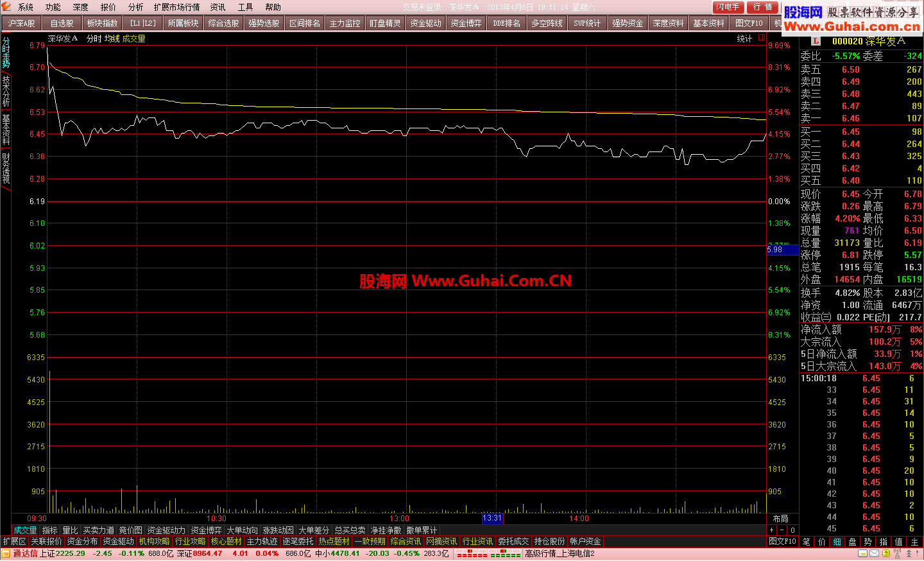The image size is (924, 561).
Task: Select the 盘 tab in bottom-right panel
Action: click(853, 542)
